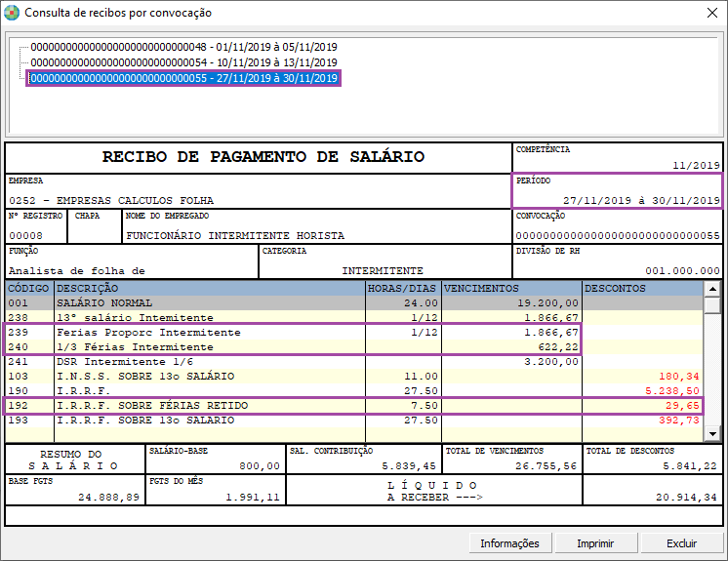
Task: Click the período 27/11/2019 à 30/11/2019
Action: tap(641, 200)
